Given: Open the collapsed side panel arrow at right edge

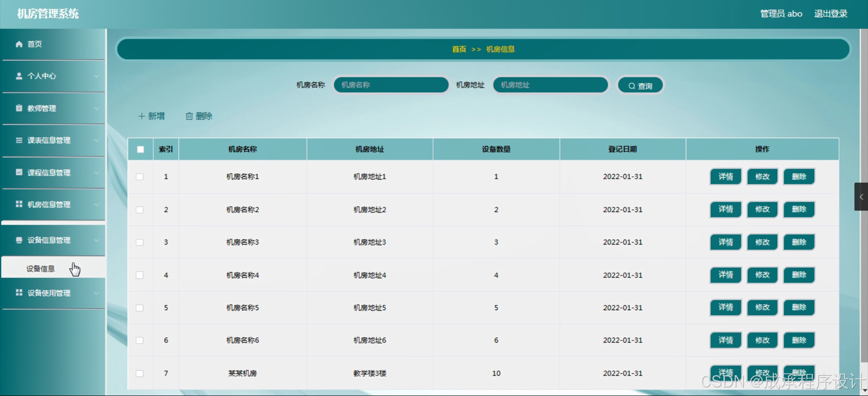Looking at the screenshot, I should click(861, 197).
